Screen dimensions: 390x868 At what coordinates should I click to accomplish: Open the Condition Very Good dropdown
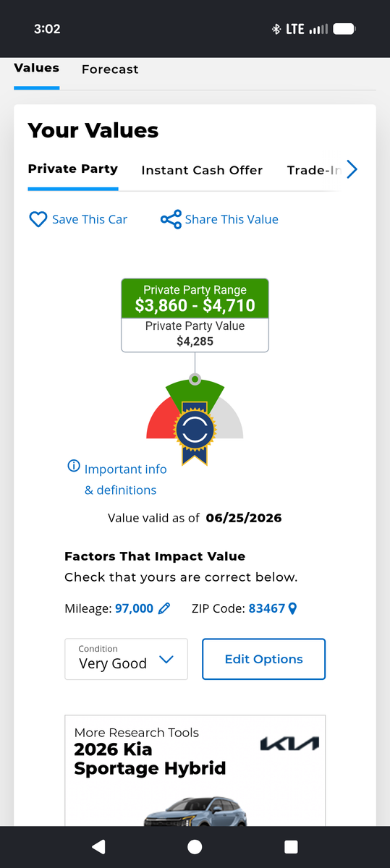point(126,659)
